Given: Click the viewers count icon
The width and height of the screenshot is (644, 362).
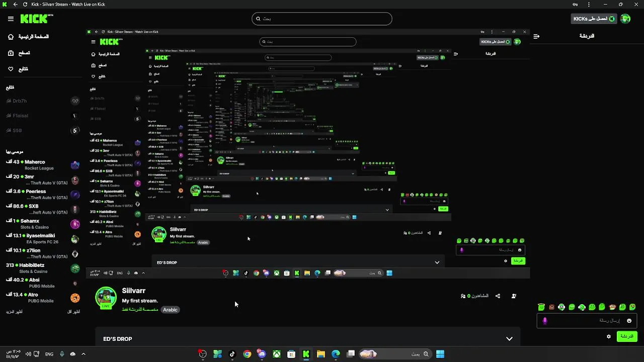Looking at the screenshot, I should pos(463,296).
